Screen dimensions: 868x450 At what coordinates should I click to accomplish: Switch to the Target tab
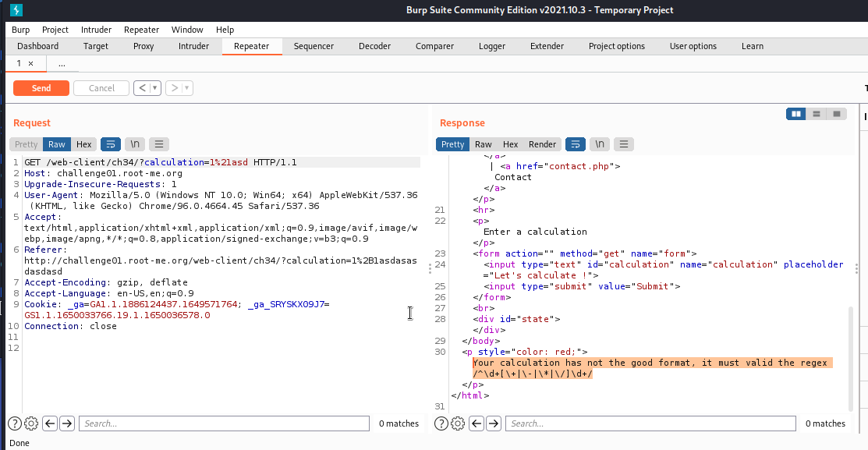96,47
